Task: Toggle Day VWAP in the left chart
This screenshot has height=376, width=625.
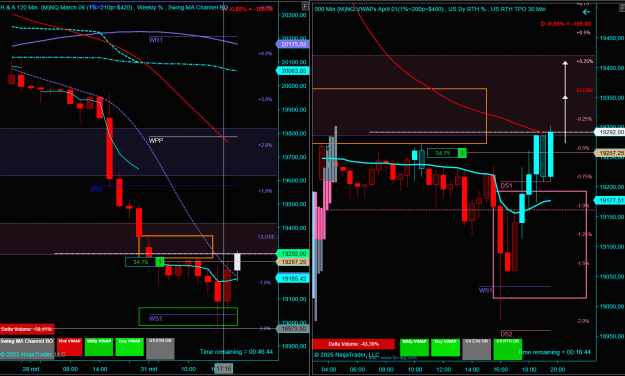Action: pos(130,346)
